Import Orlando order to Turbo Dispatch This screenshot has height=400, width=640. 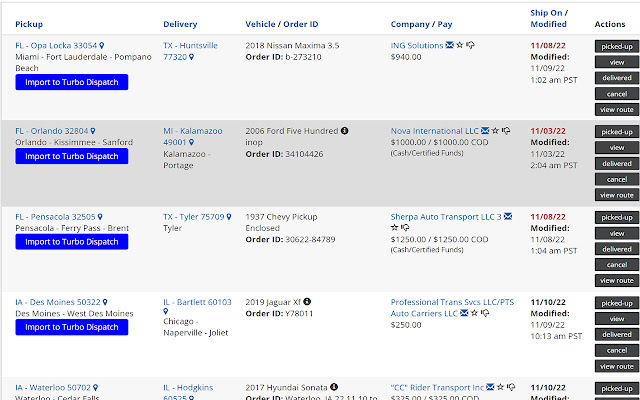(x=72, y=156)
